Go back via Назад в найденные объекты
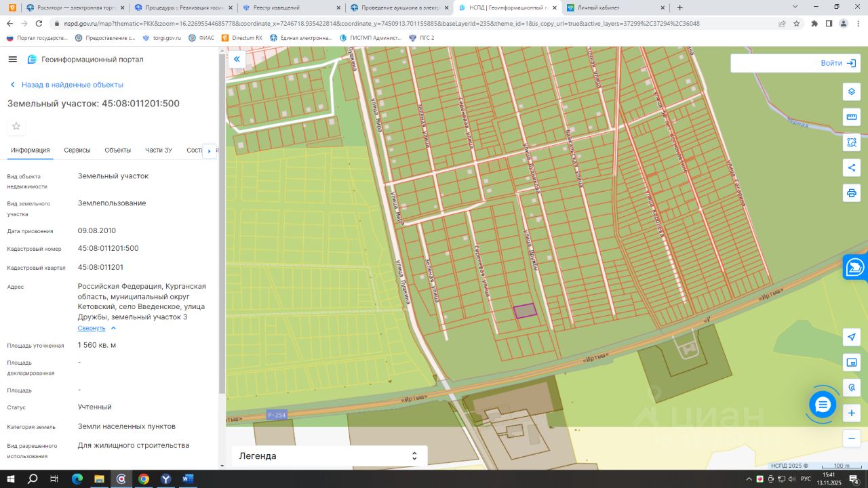The height and width of the screenshot is (488, 868). pos(66,85)
